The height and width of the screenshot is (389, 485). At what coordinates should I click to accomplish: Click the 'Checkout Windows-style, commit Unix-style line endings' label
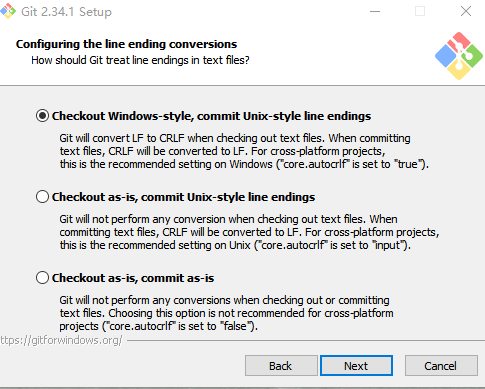tap(211, 116)
